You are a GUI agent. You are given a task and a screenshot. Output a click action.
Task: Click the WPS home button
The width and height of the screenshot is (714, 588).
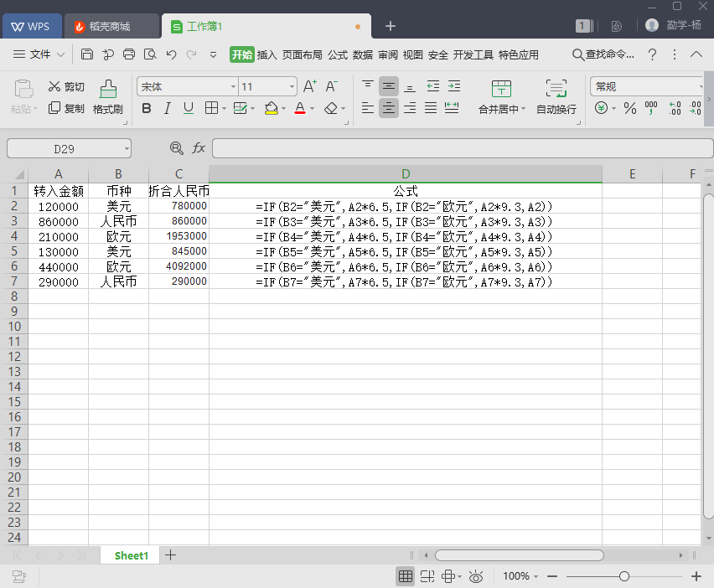tap(30, 27)
